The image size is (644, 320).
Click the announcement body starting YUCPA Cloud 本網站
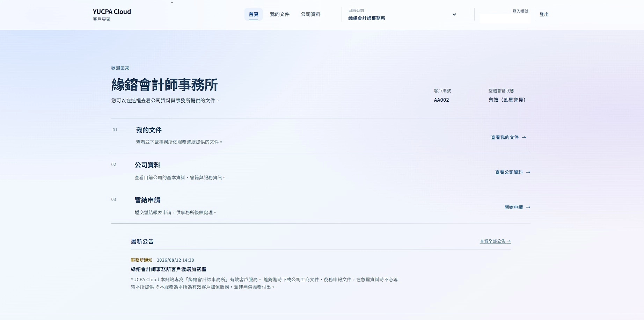[264, 283]
